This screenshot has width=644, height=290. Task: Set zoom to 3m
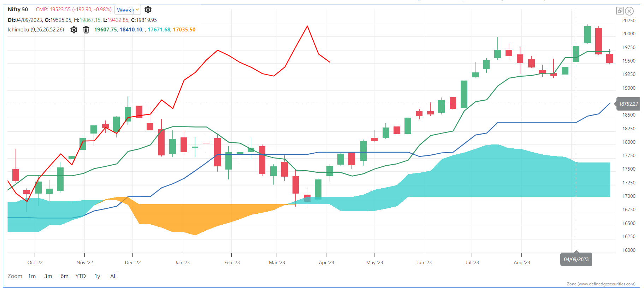click(x=48, y=276)
